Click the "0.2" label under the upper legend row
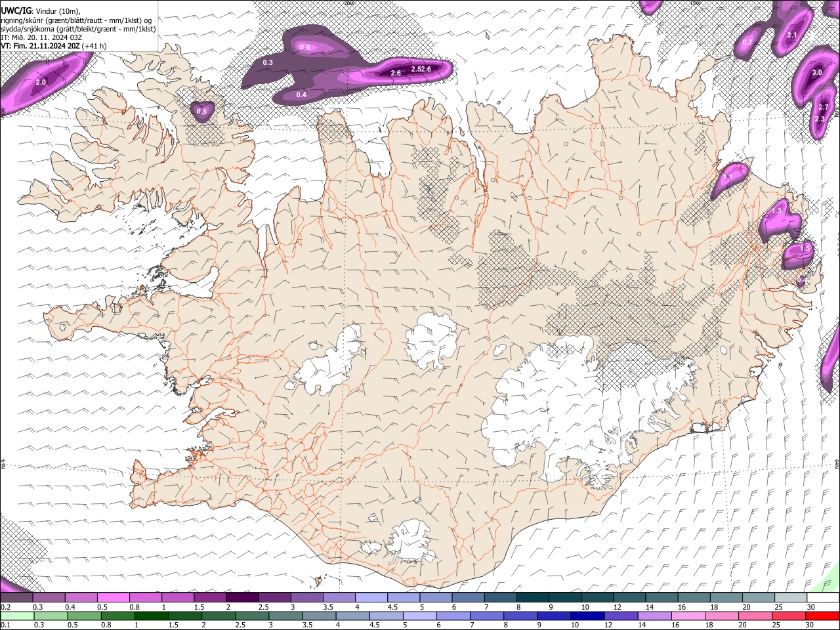The height and width of the screenshot is (630, 840). 5,607
